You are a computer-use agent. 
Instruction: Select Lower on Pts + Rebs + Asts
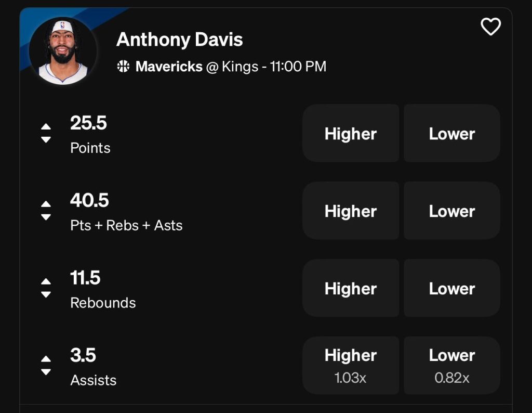coord(452,211)
